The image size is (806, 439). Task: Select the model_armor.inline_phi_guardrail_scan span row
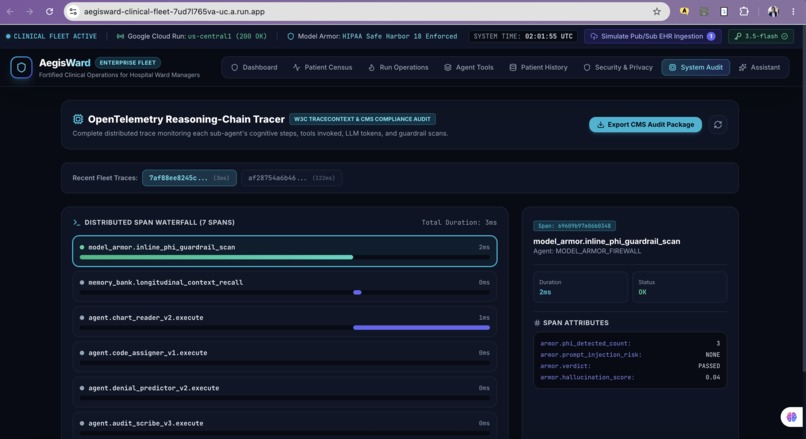pos(285,251)
